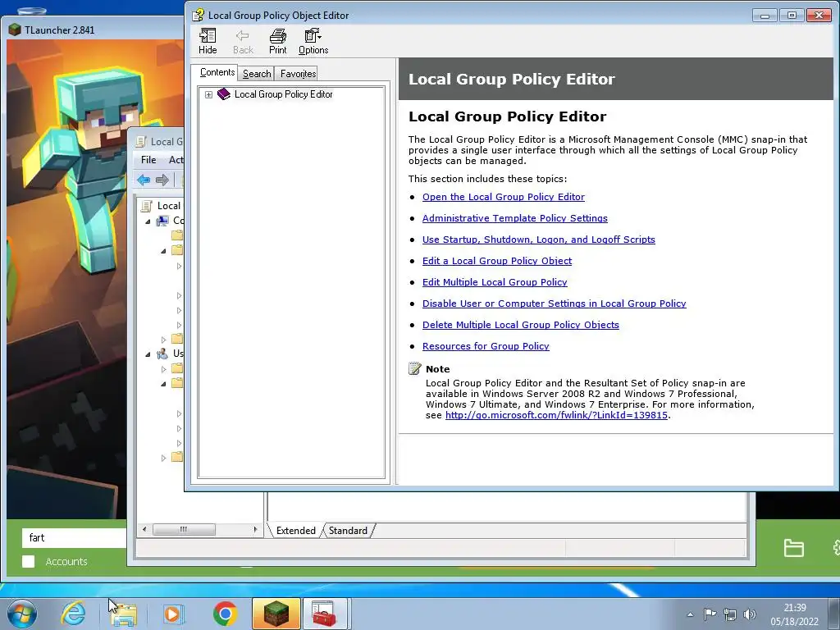Collapse the Computer Configuration node in console tree
The width and height of the screenshot is (840, 630).
[148, 221]
